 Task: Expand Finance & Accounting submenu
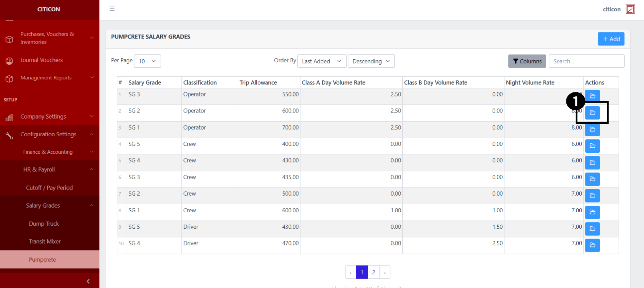click(49, 152)
